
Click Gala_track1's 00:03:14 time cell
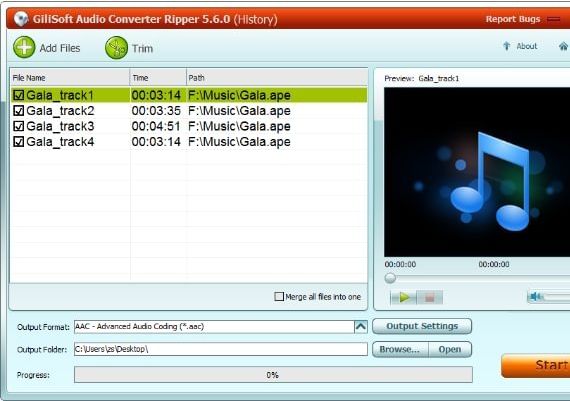pyautogui.click(x=156, y=95)
